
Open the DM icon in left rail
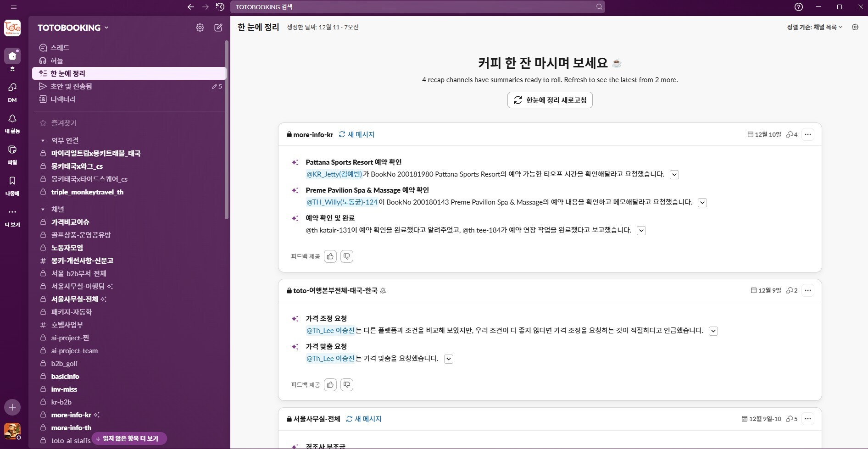coord(12,87)
